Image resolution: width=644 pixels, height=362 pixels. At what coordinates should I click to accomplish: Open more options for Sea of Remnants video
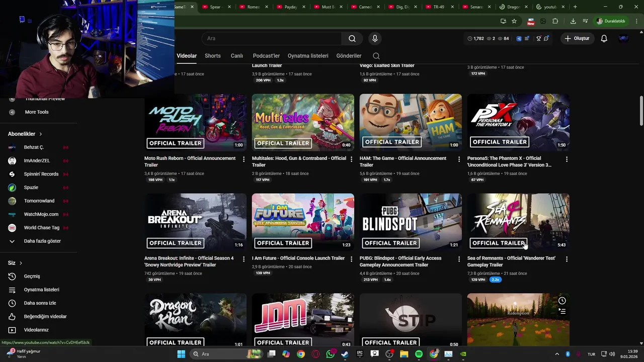click(x=567, y=259)
